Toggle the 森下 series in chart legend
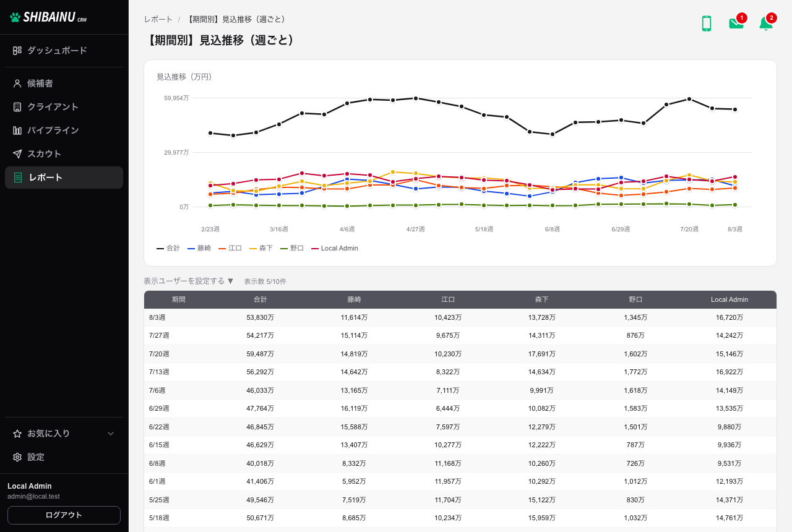The image size is (792, 532). (261, 248)
